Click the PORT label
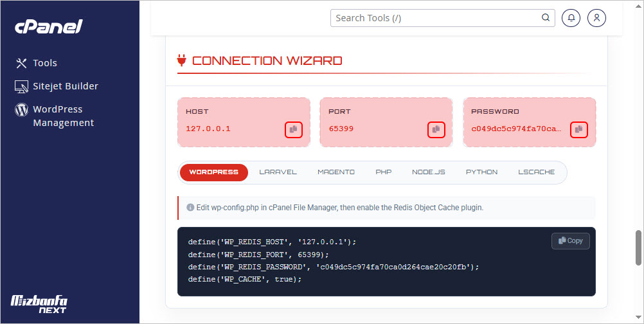This screenshot has height=324, width=644. click(339, 111)
